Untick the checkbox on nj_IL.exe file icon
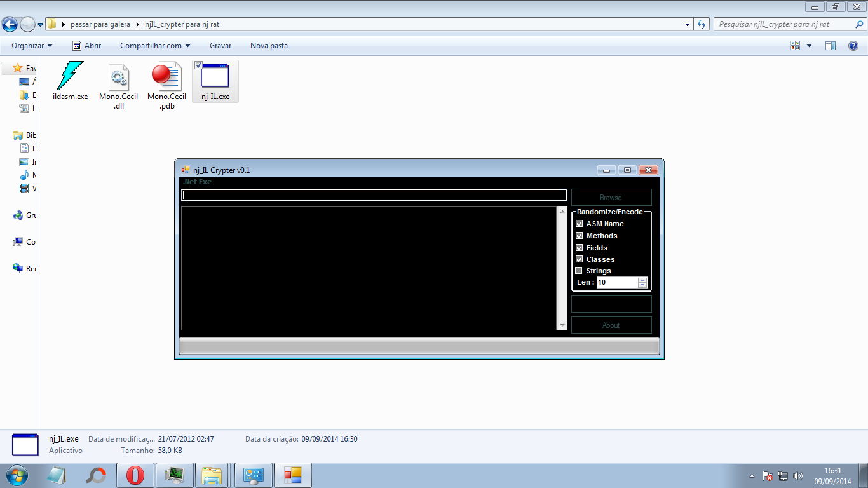This screenshot has height=488, width=868. coord(198,65)
